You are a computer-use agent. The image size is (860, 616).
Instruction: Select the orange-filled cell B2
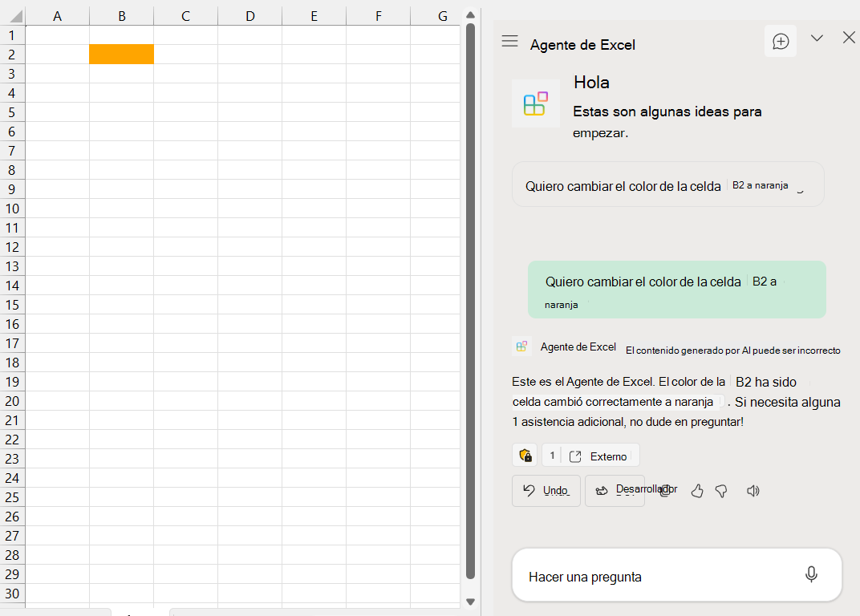[x=121, y=54]
